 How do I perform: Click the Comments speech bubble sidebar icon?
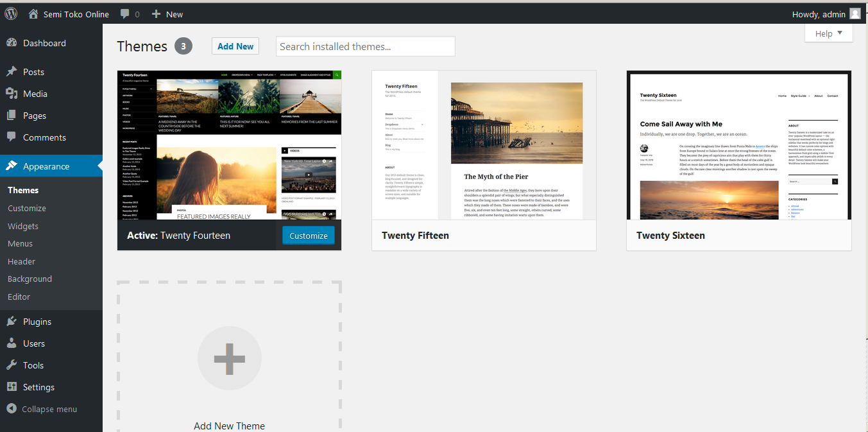point(12,137)
